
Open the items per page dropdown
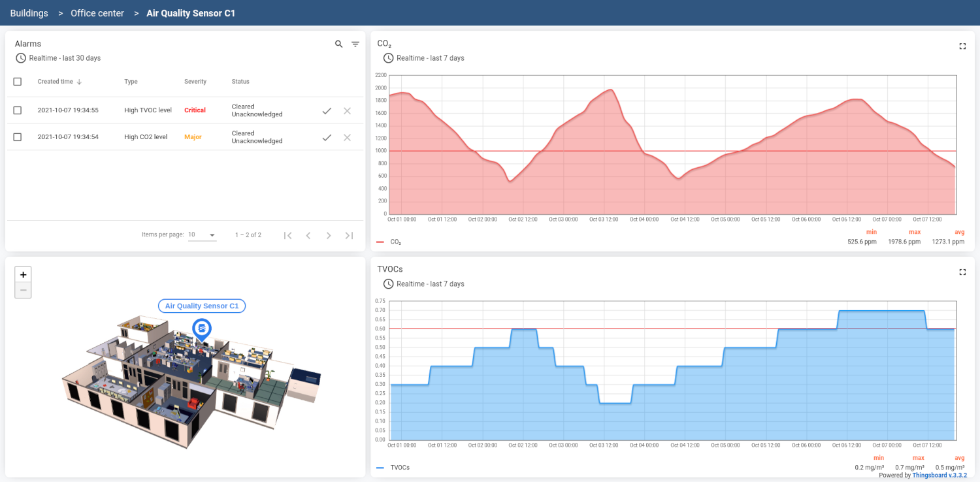point(202,235)
